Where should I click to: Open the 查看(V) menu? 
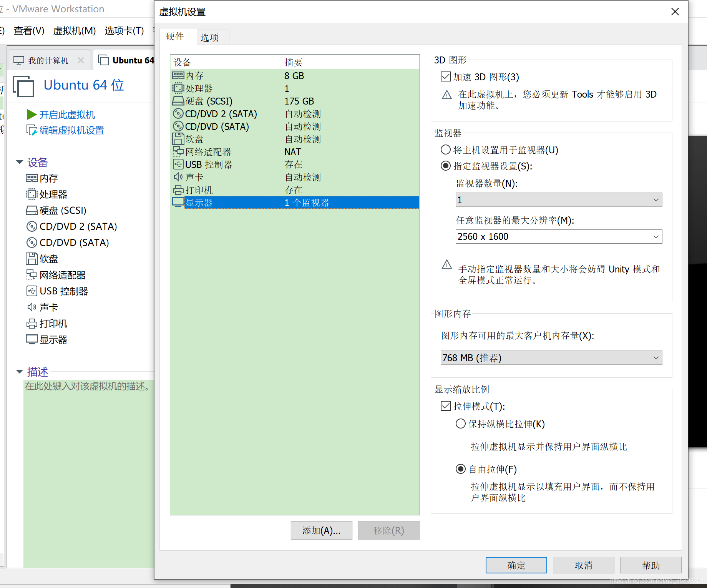[x=29, y=31]
